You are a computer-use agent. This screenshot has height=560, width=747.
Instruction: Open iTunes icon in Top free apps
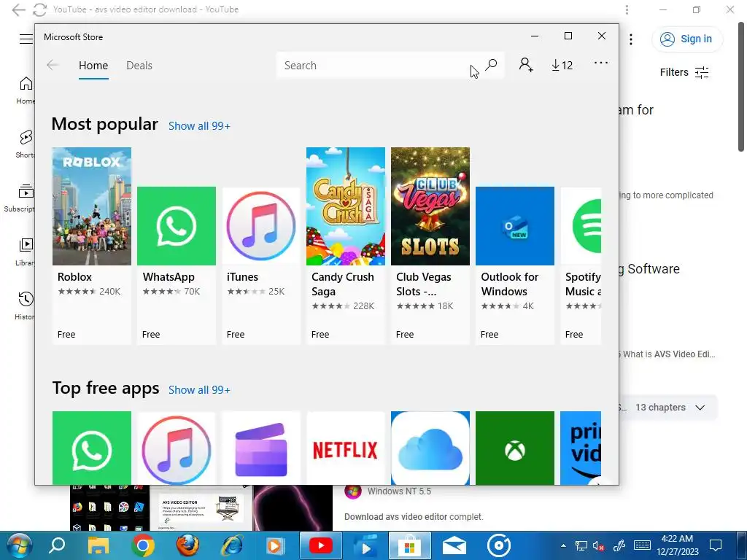(x=177, y=448)
